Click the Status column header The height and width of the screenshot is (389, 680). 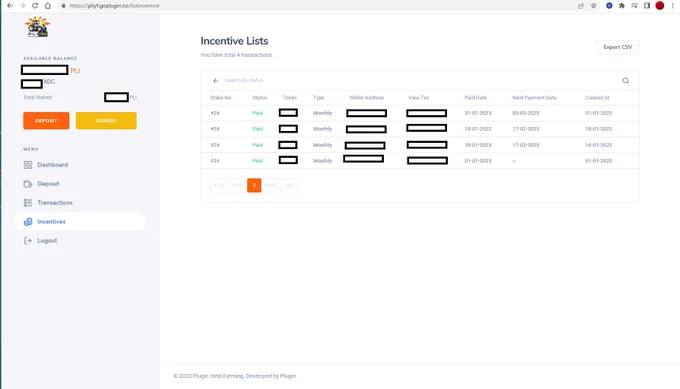(259, 98)
